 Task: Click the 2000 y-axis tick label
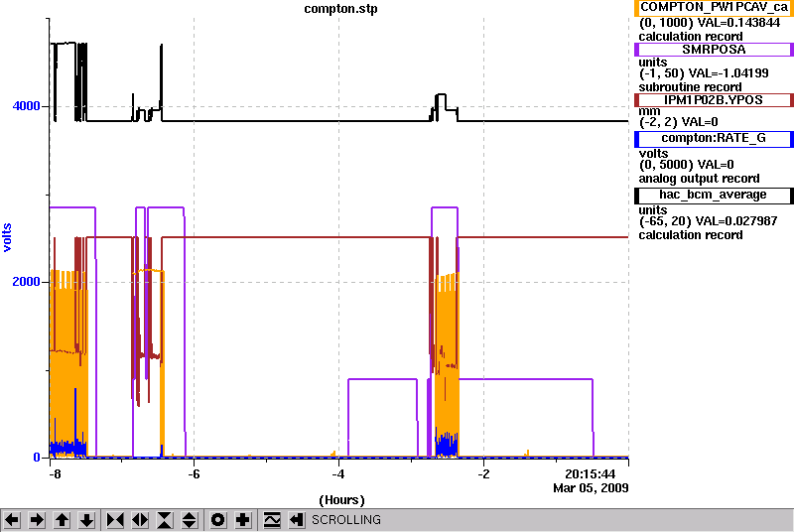[27, 282]
